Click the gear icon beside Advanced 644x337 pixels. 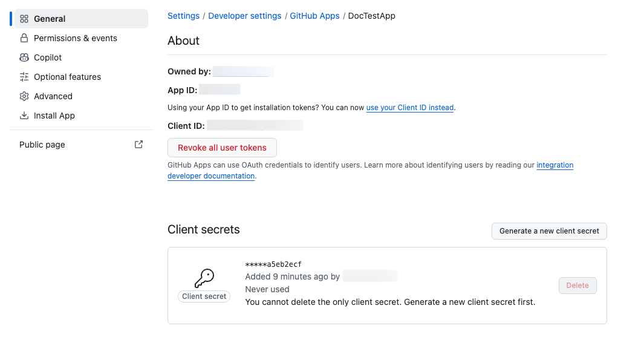[x=24, y=96]
